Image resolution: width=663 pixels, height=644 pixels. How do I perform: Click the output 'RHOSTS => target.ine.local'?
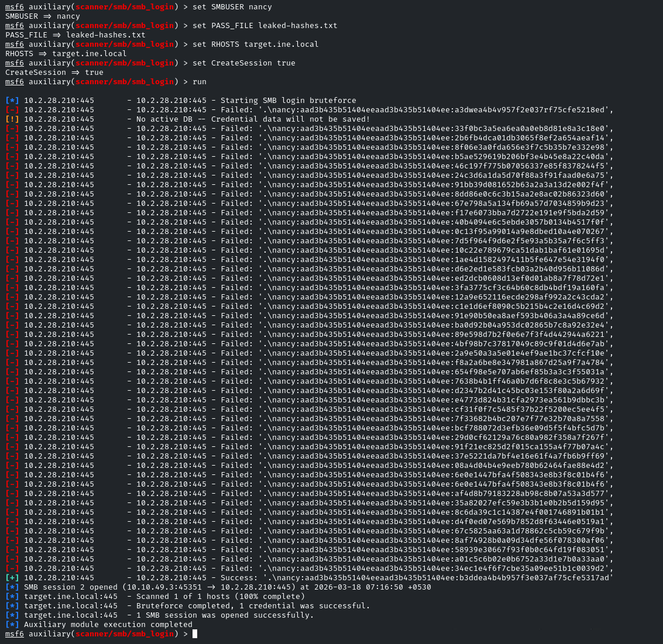(x=66, y=53)
